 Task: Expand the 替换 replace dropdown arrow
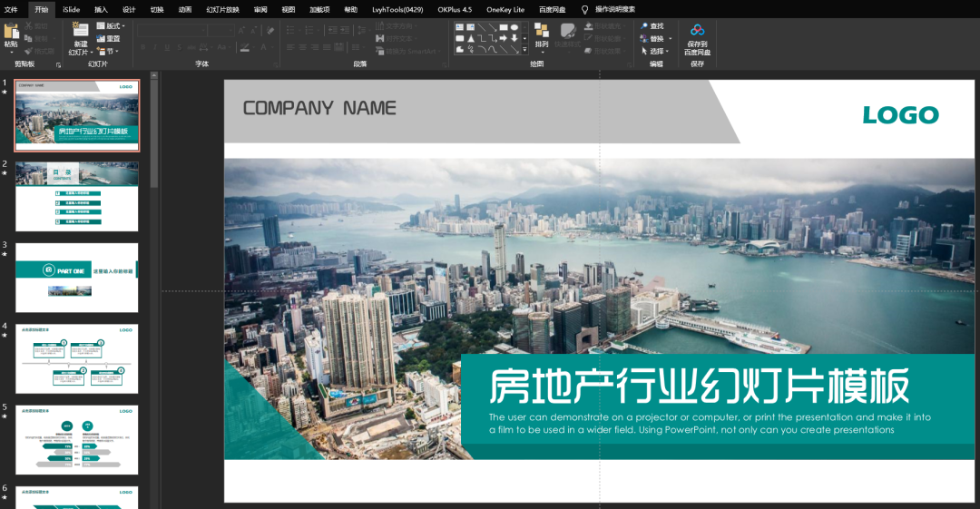coord(670,39)
